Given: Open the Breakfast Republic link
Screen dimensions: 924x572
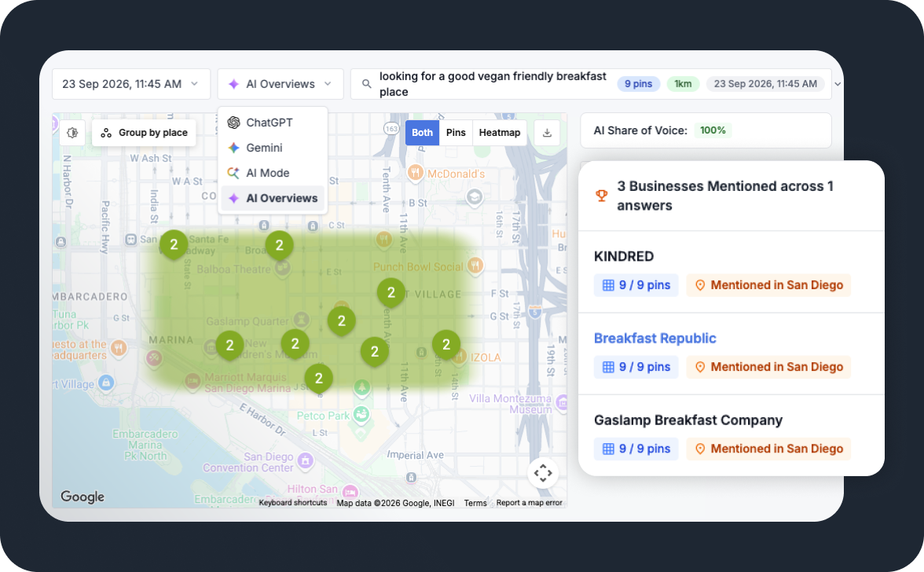Looking at the screenshot, I should point(654,339).
